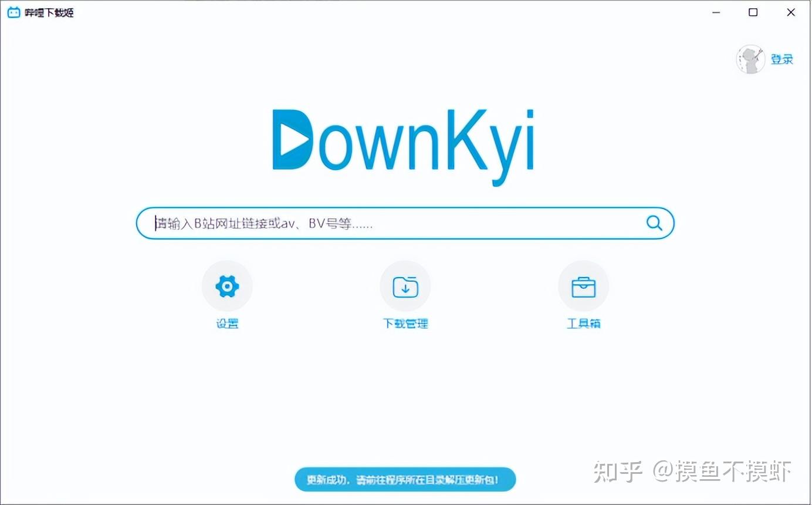The height and width of the screenshot is (505, 812).
Task: Close the DownKyi window
Action: click(x=791, y=12)
